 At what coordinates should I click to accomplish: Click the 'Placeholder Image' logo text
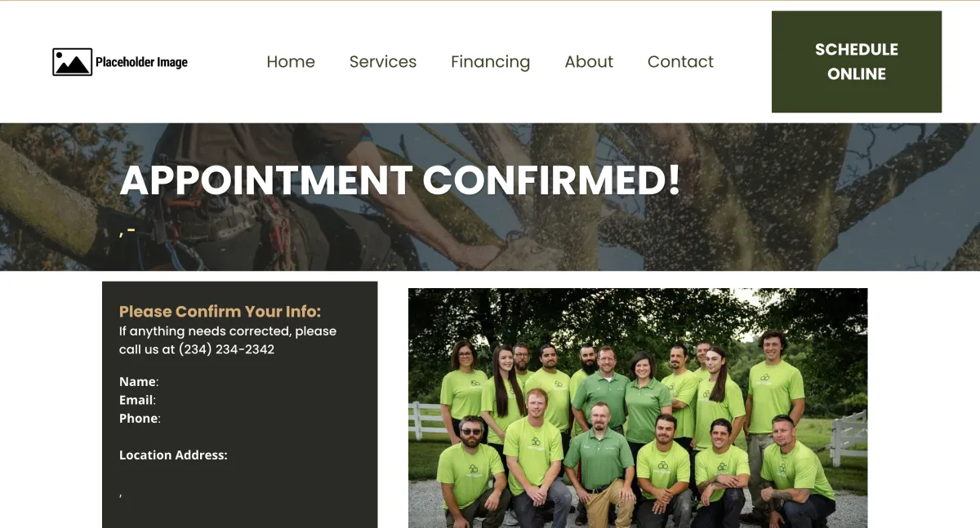click(141, 62)
